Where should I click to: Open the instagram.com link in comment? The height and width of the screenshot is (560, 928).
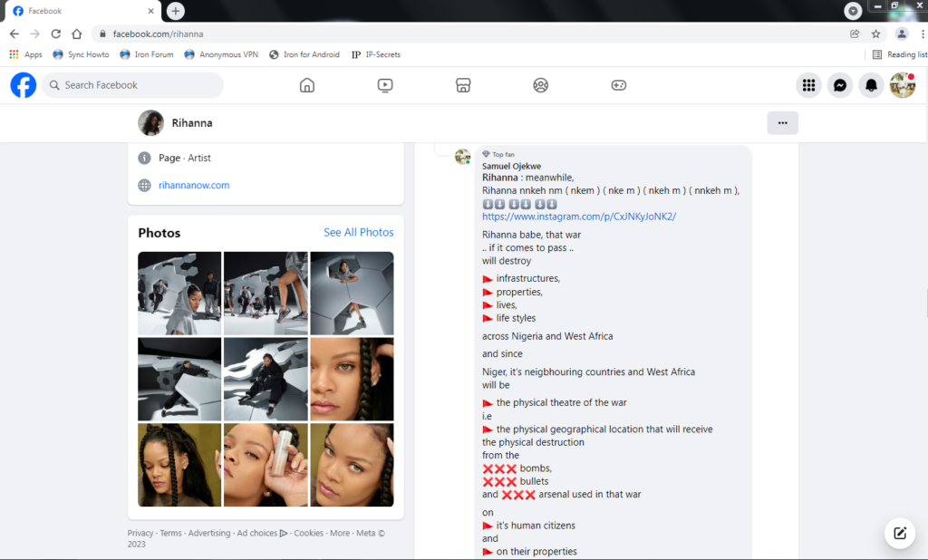[x=579, y=217]
